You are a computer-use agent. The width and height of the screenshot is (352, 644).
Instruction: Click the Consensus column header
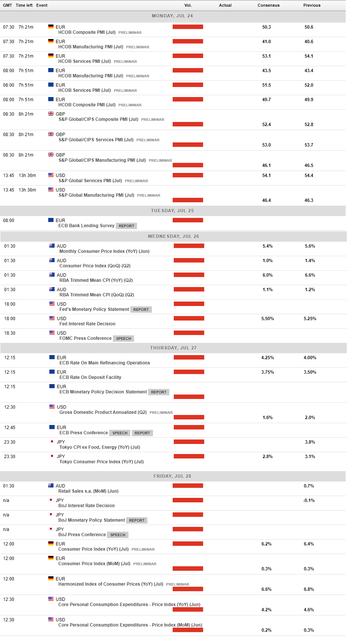[268, 5]
